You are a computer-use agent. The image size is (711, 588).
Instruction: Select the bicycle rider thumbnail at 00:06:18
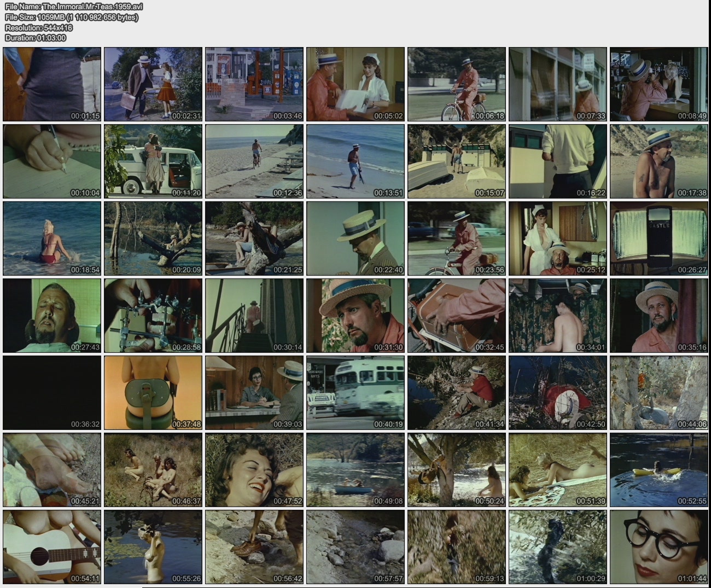click(457, 84)
